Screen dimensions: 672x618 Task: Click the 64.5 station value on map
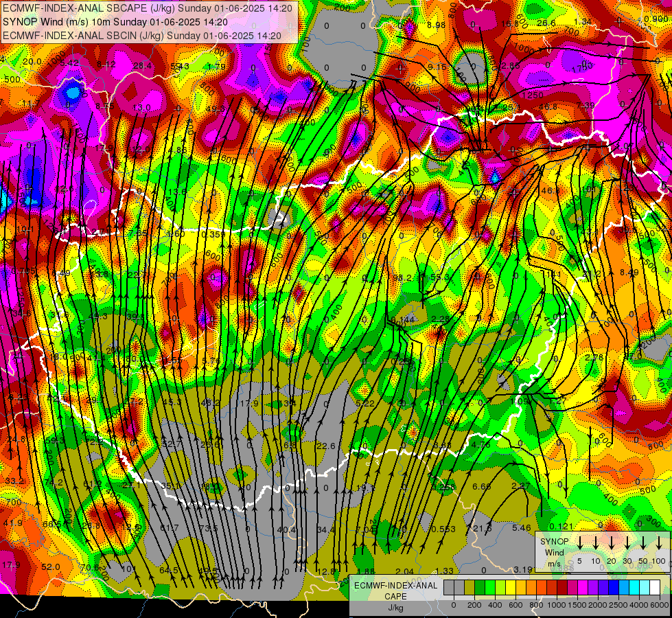tap(169, 571)
